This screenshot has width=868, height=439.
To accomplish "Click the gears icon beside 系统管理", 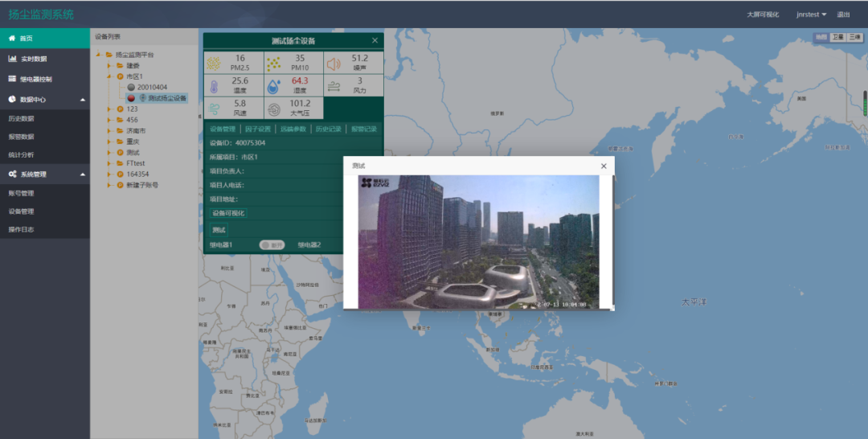I will pos(12,174).
